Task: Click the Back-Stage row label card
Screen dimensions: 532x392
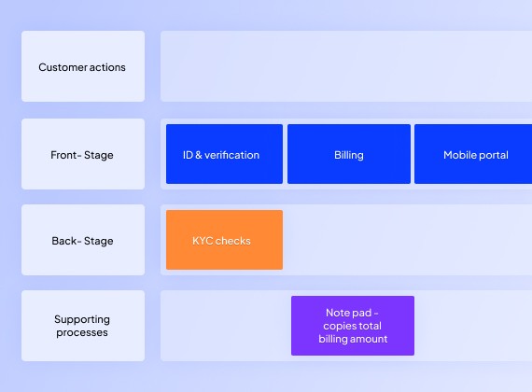Action: [x=83, y=240]
